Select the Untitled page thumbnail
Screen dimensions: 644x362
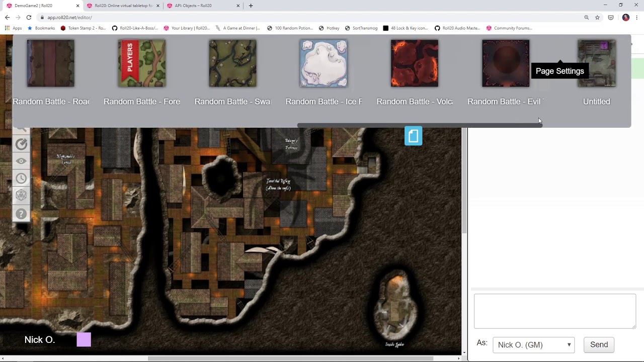597,63
